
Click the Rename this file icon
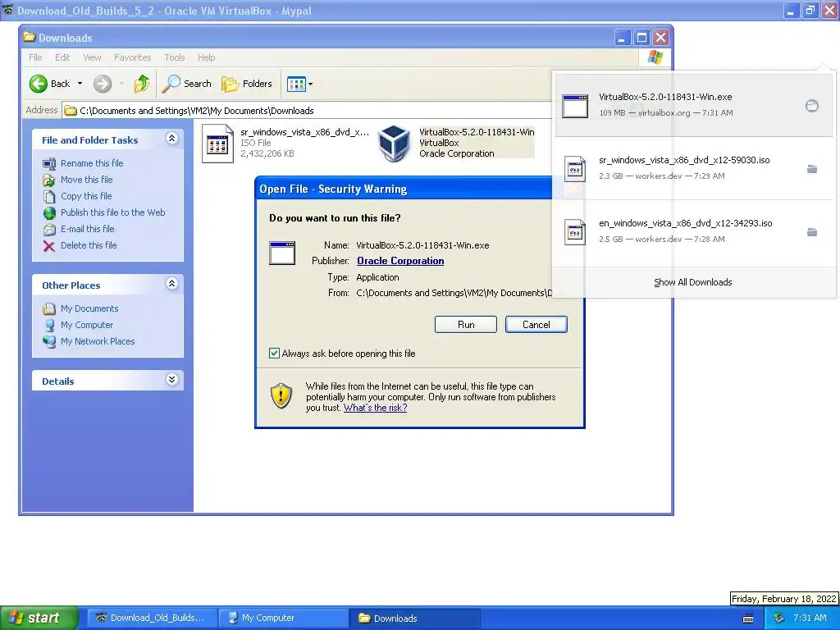tap(48, 163)
